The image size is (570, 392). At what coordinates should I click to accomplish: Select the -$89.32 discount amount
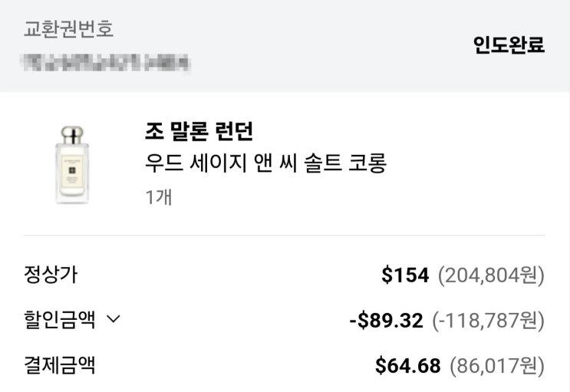(386, 321)
